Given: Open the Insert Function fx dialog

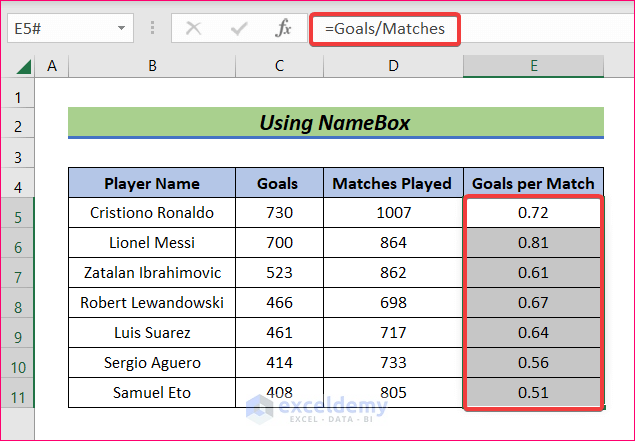Looking at the screenshot, I should [284, 29].
